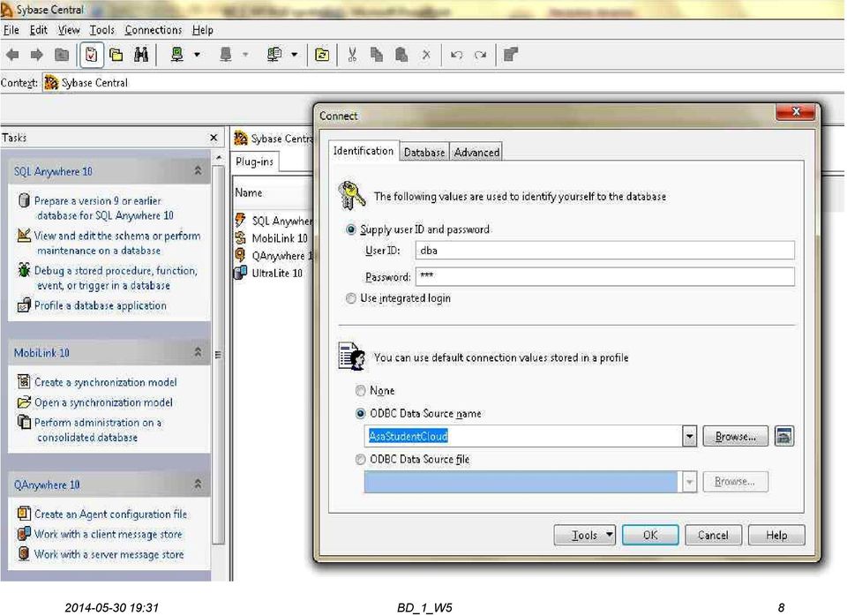Select the Plug-ins tab

254,162
